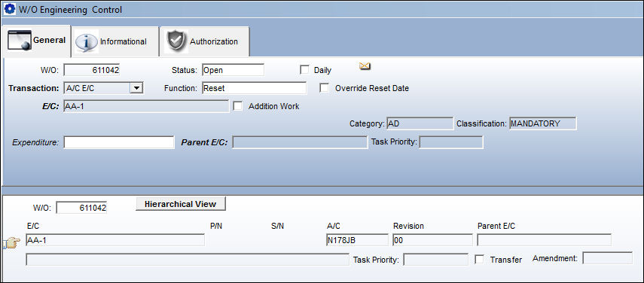Click the long description field below E/C
The image size is (644, 283).
coord(188,259)
